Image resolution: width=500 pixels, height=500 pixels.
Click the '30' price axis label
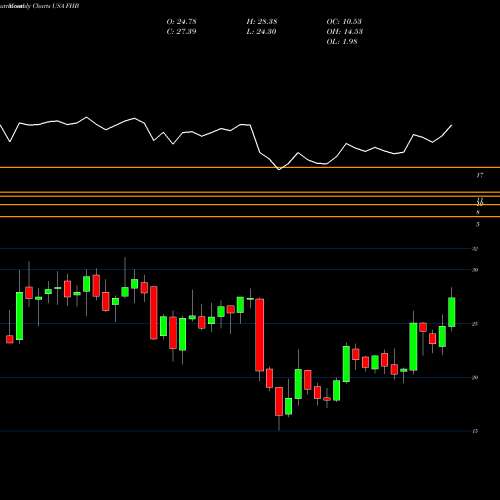click(475, 270)
